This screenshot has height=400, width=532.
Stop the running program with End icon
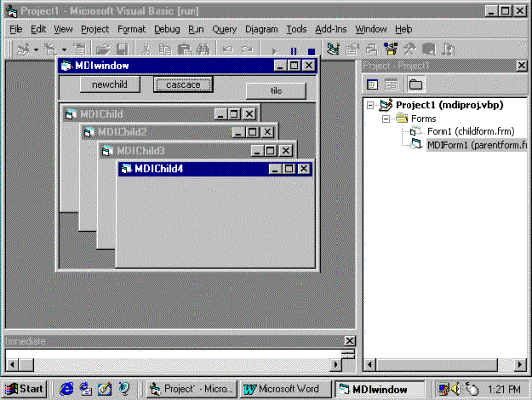[311, 51]
